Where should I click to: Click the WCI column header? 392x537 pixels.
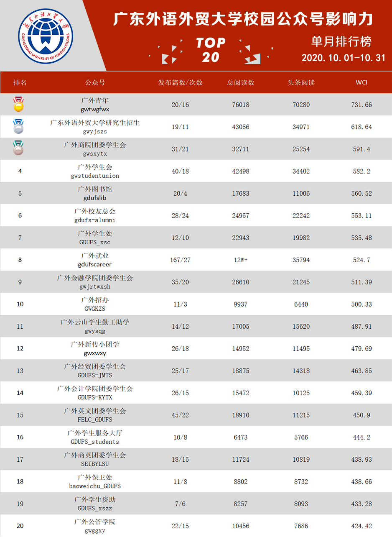pyautogui.click(x=361, y=82)
